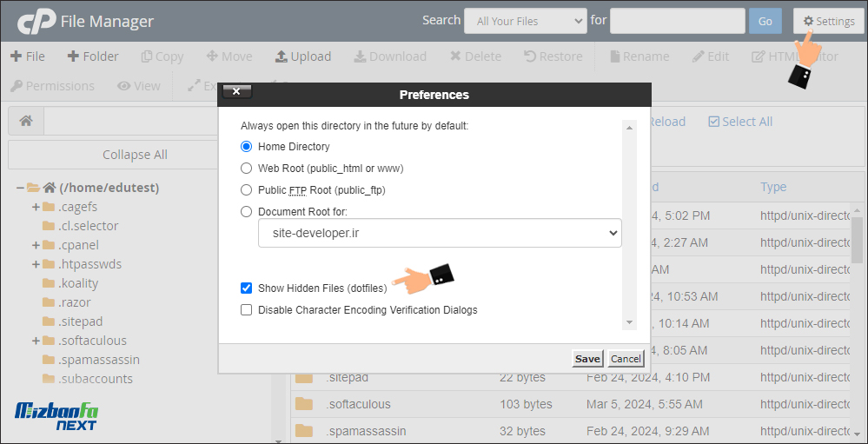The image size is (868, 444).
Task: Click the home icon in path bar
Action: 25,122
